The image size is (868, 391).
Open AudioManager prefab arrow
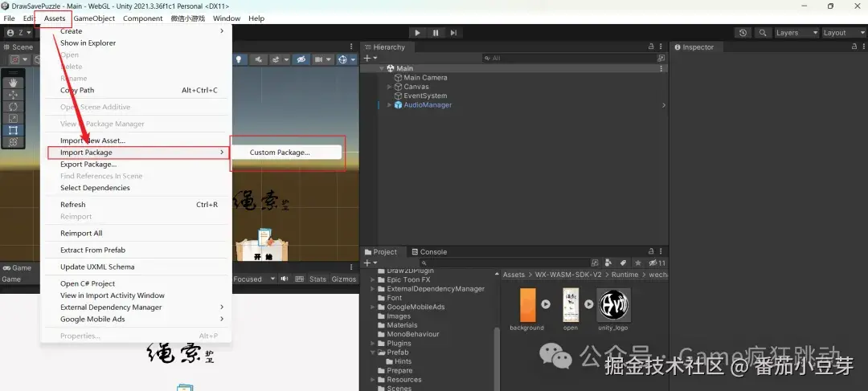click(663, 105)
